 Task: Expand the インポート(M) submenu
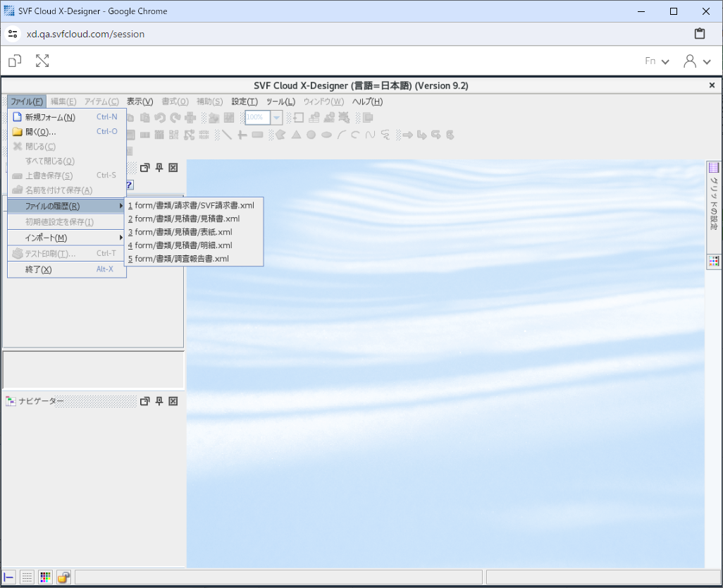(67, 238)
